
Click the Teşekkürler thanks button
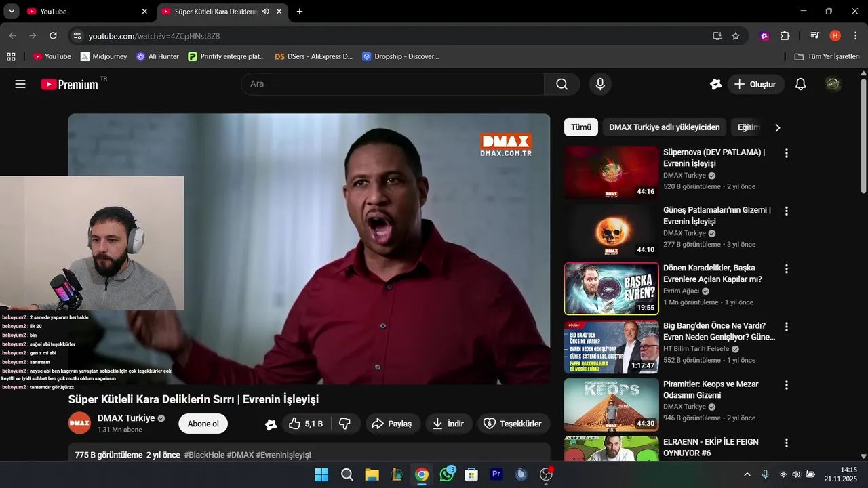[x=513, y=424]
